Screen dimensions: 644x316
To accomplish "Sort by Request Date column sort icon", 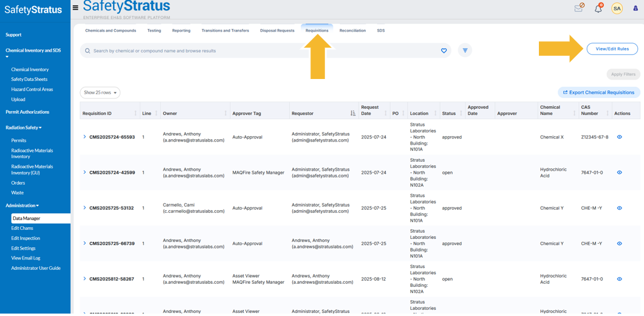I will pos(386,114).
